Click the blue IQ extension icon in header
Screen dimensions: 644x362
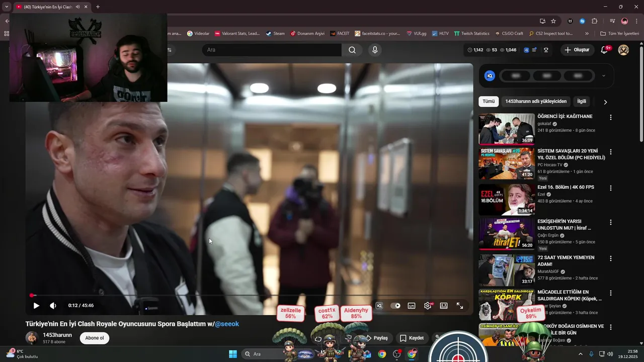526,50
